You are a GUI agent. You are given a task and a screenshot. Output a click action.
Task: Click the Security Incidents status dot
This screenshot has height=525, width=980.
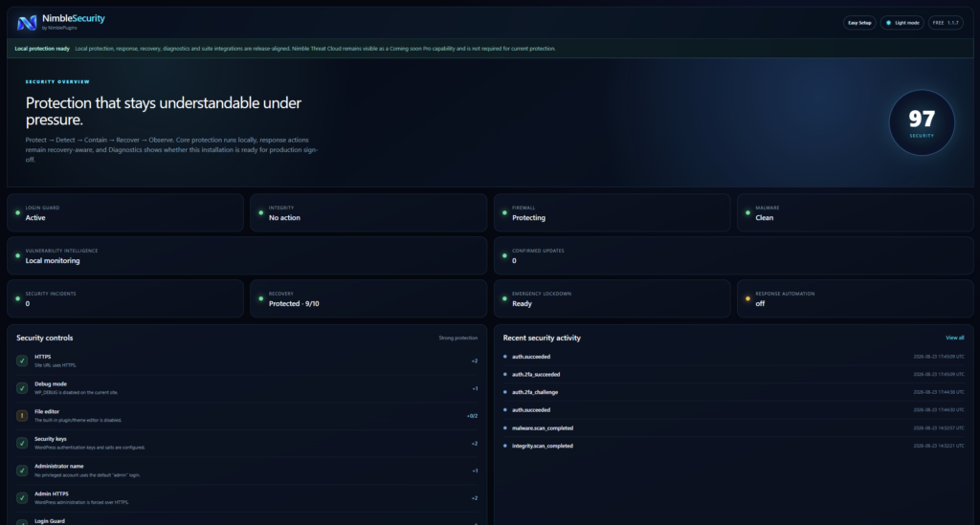coord(17,298)
